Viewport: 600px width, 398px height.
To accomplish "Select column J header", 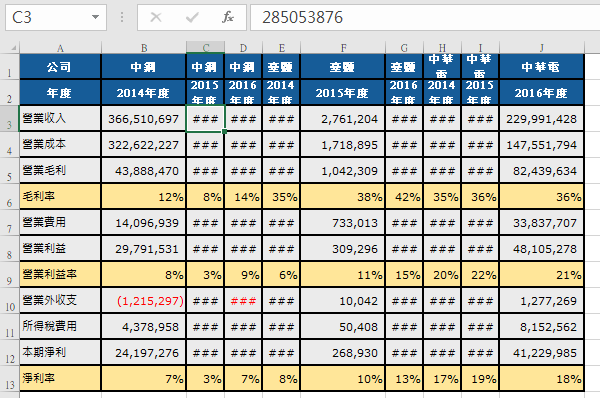I will pos(541,48).
